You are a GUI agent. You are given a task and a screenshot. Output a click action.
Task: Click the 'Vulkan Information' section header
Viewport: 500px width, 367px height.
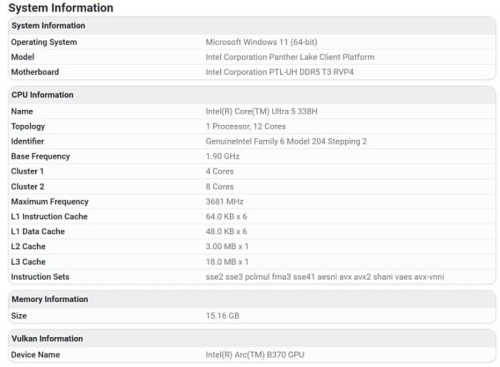252,339
